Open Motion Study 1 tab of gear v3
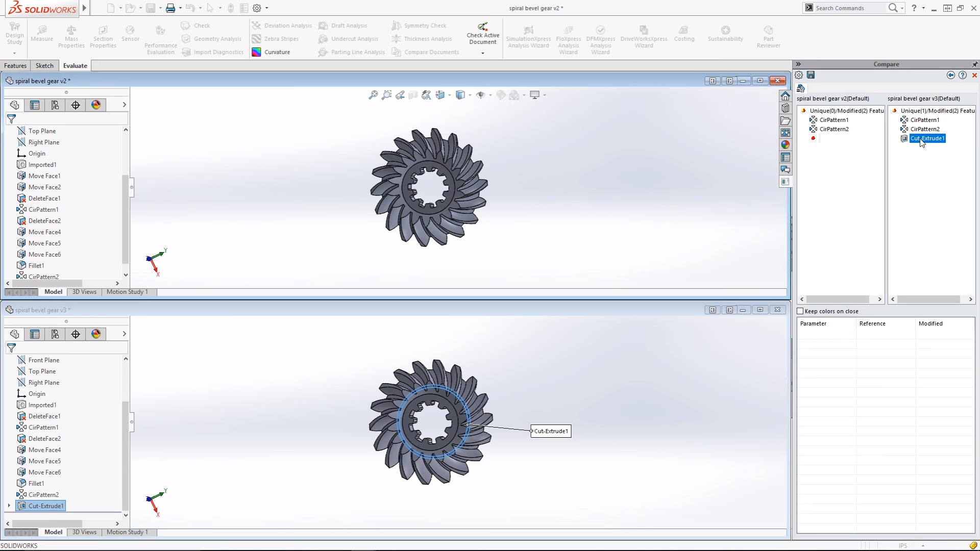Image resolution: width=980 pixels, height=551 pixels. point(127,532)
